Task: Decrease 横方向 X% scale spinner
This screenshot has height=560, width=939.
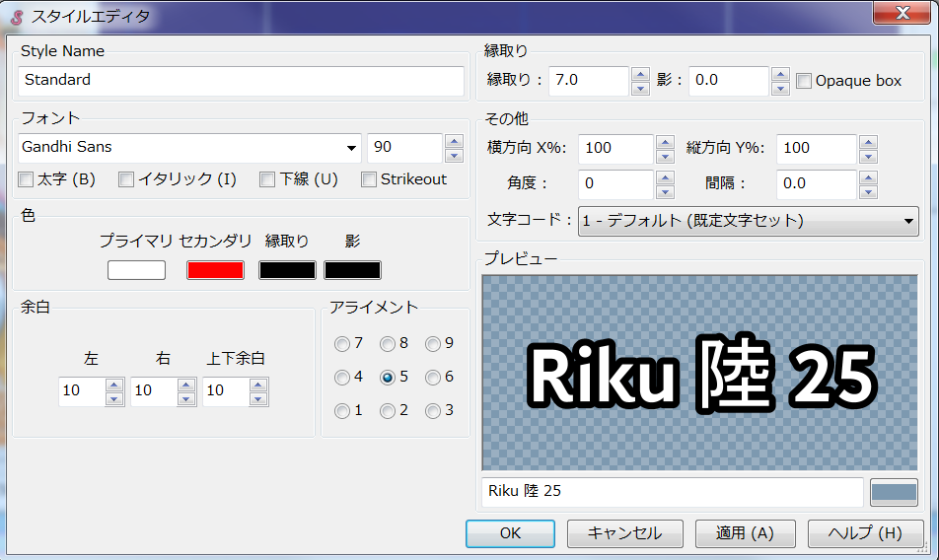Action: (666, 157)
